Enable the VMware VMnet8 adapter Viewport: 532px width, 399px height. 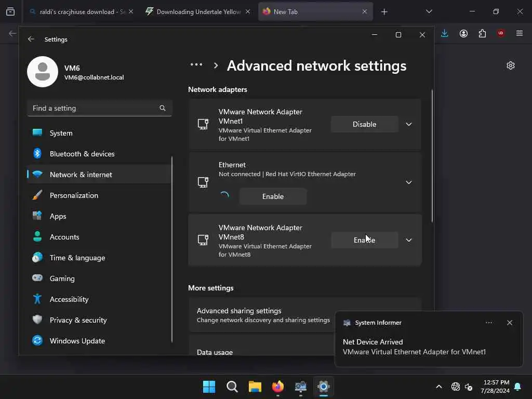(x=364, y=240)
